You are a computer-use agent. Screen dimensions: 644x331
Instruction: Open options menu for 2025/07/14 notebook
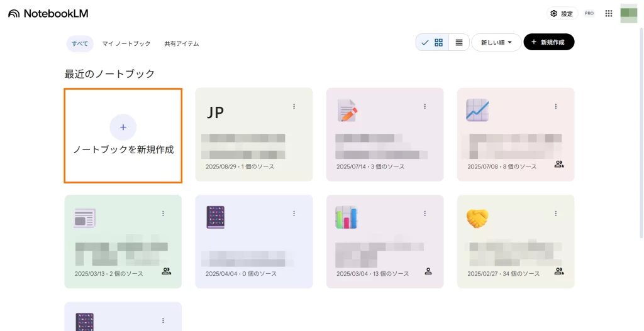click(425, 106)
